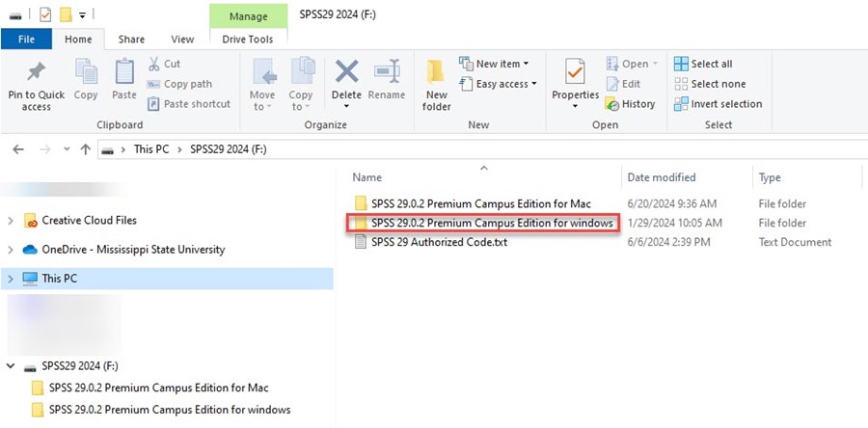Choose Paste shortcut in ribbon
The image size is (868, 428).
189,104
